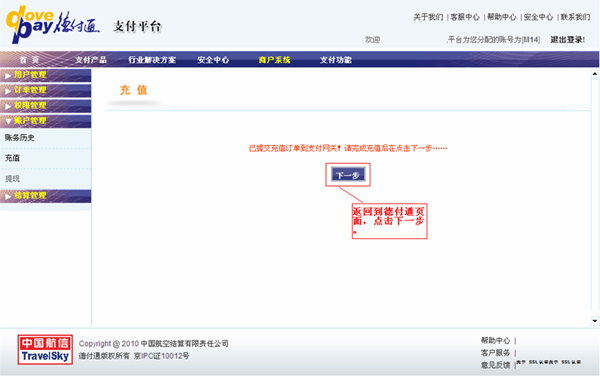Open the 商户系统 navigation tab
Image resolution: width=600 pixels, height=377 pixels.
(274, 60)
